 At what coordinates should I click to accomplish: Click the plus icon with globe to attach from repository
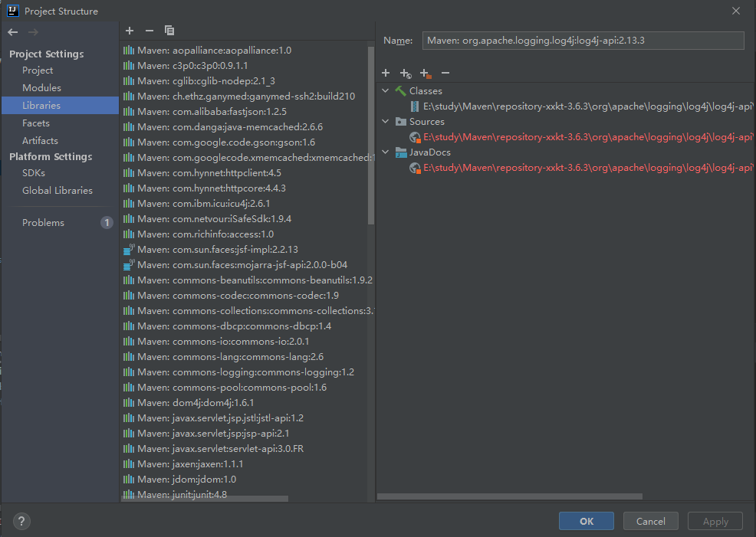[406, 73]
